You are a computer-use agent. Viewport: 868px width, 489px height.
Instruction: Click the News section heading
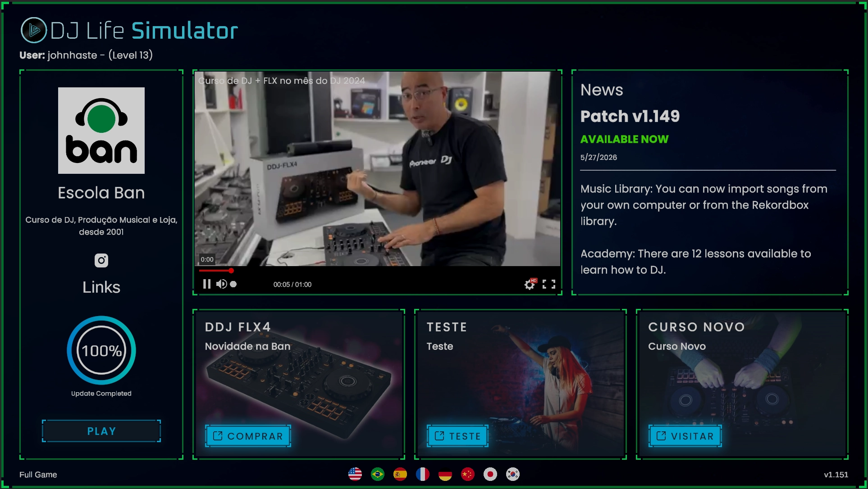point(602,90)
